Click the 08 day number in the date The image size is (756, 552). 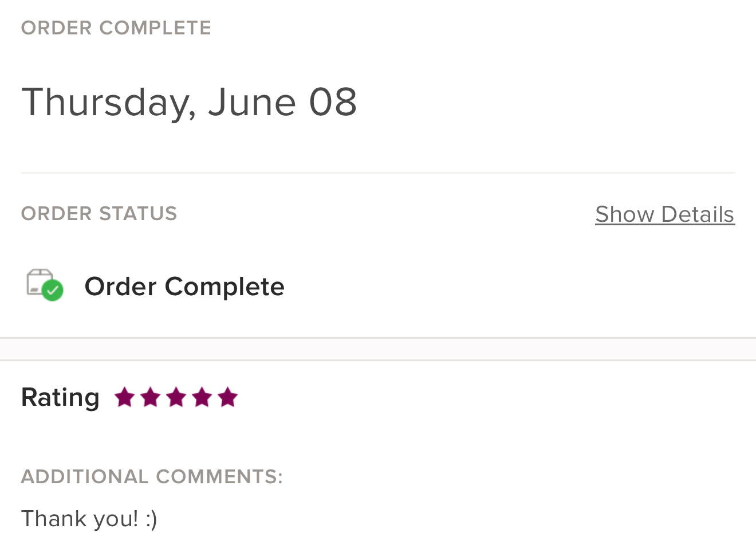coord(333,102)
